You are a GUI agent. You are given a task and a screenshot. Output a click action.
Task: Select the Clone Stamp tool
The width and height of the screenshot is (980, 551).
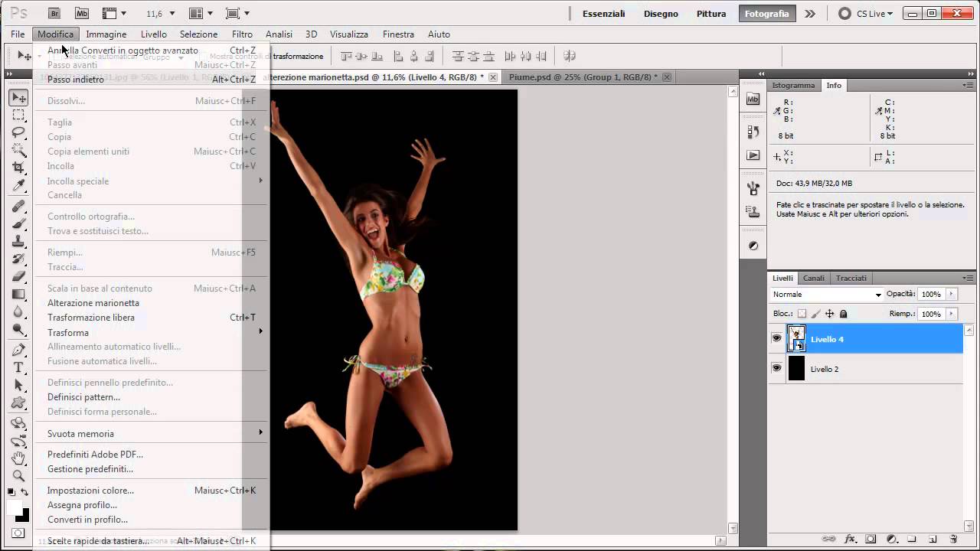[x=19, y=241]
